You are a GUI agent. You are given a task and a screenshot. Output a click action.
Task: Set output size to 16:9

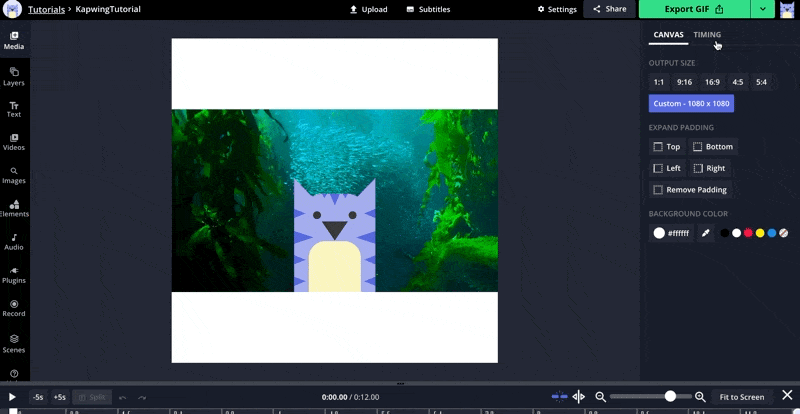(x=712, y=82)
